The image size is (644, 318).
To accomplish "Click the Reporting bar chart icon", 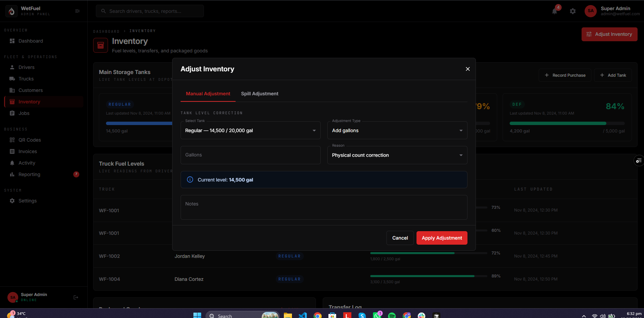I will (12, 174).
